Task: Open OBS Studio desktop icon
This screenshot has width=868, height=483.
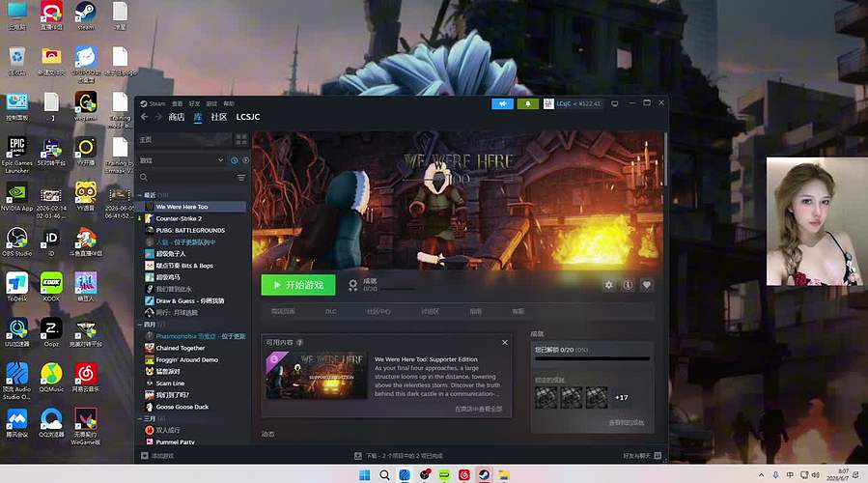Action: [x=17, y=241]
